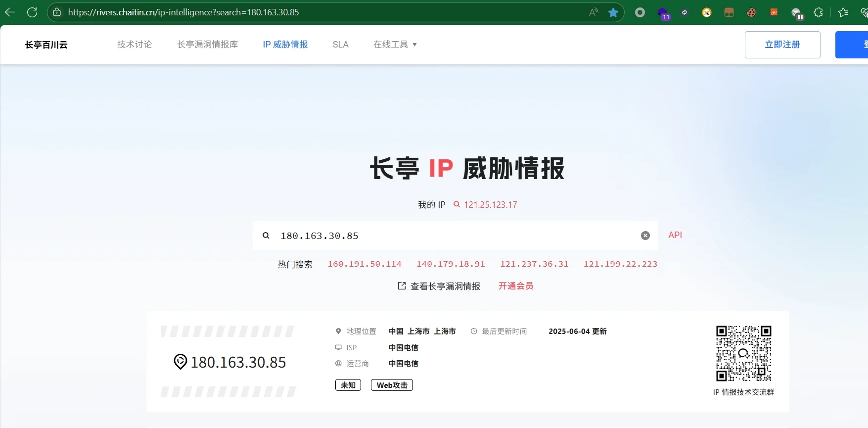Click the 开通会员 link
Screen dimensions: 868x428
tap(516, 286)
